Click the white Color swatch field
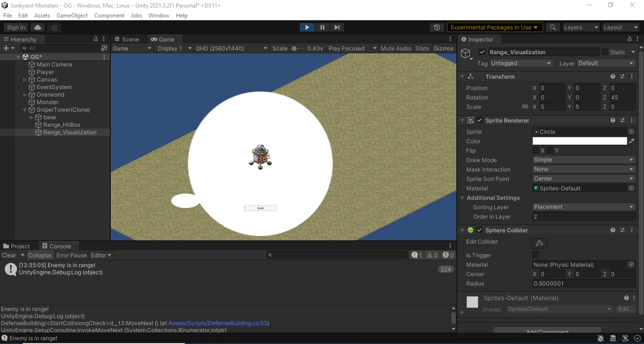The height and width of the screenshot is (344, 644). point(579,141)
